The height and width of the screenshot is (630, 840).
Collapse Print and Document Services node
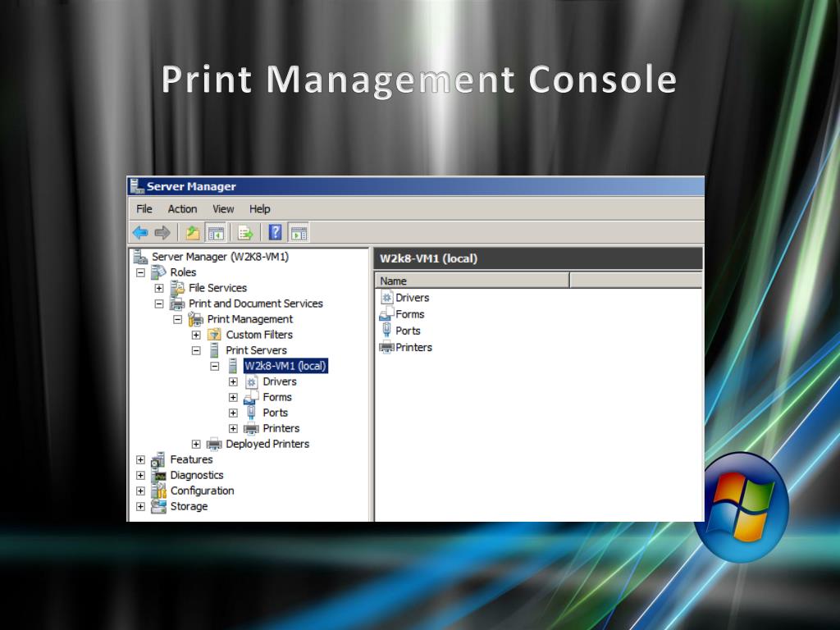159,304
